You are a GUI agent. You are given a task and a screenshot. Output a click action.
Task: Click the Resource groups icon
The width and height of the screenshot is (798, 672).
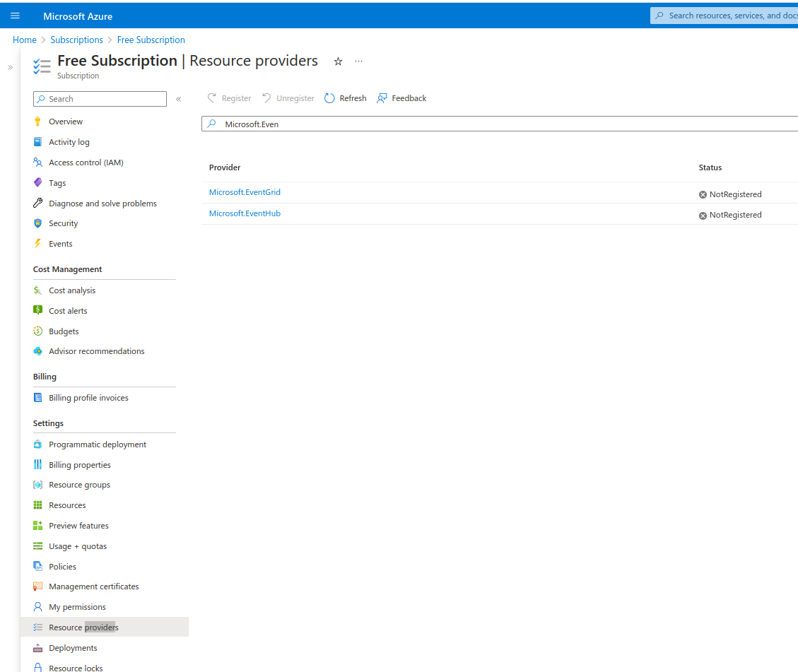[37, 485]
